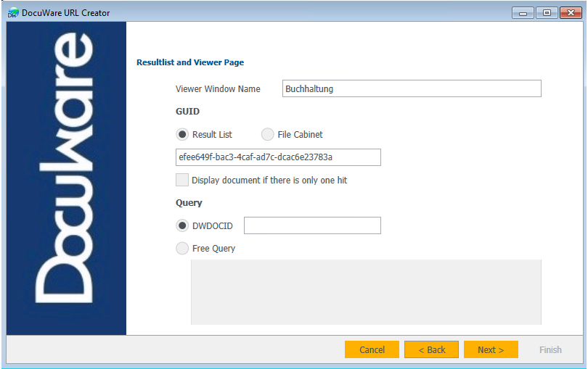Focus the Viewer Window Name field
The width and height of the screenshot is (588, 369).
(x=412, y=88)
